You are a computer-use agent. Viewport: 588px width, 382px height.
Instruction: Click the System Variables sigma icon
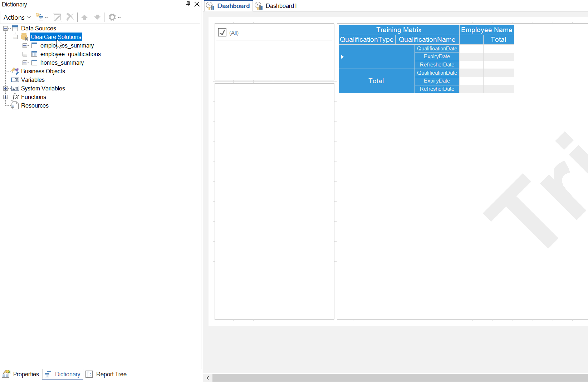(x=15, y=88)
